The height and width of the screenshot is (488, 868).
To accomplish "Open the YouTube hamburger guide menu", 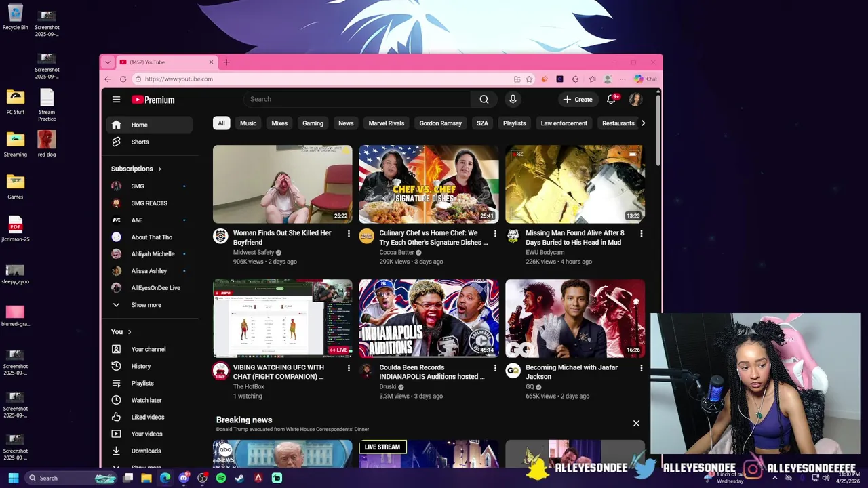I will pos(116,100).
